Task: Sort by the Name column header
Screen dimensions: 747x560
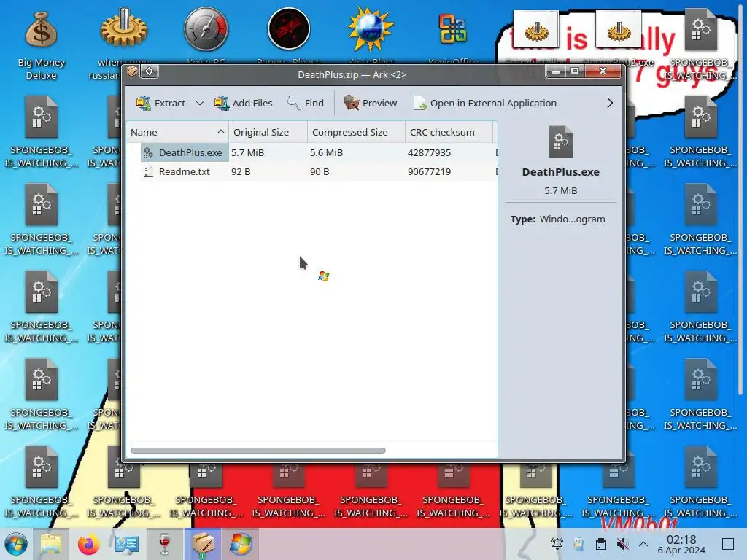Action: [x=177, y=133]
